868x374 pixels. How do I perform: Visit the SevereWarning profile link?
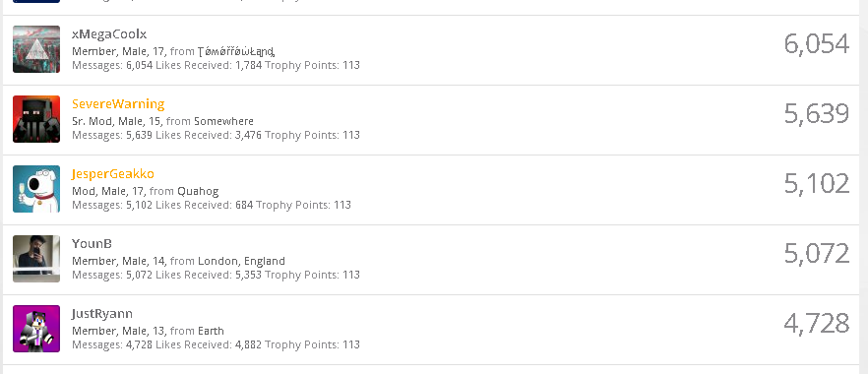pyautogui.click(x=118, y=103)
